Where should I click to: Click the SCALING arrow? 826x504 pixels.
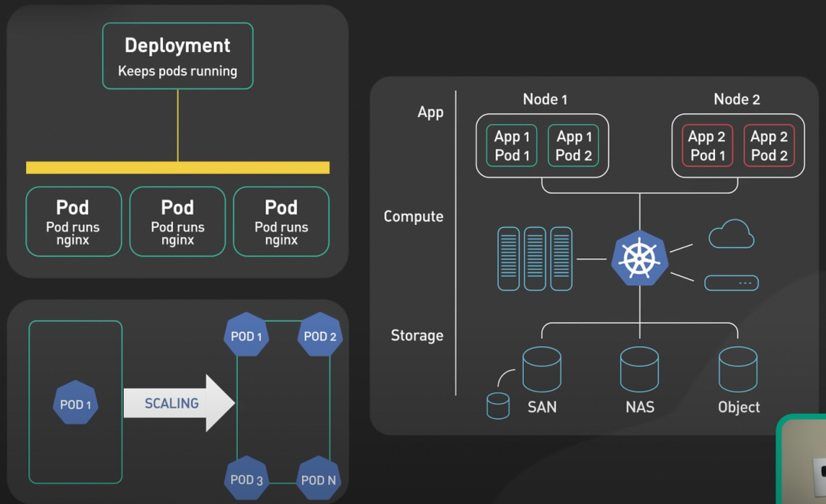tap(179, 403)
